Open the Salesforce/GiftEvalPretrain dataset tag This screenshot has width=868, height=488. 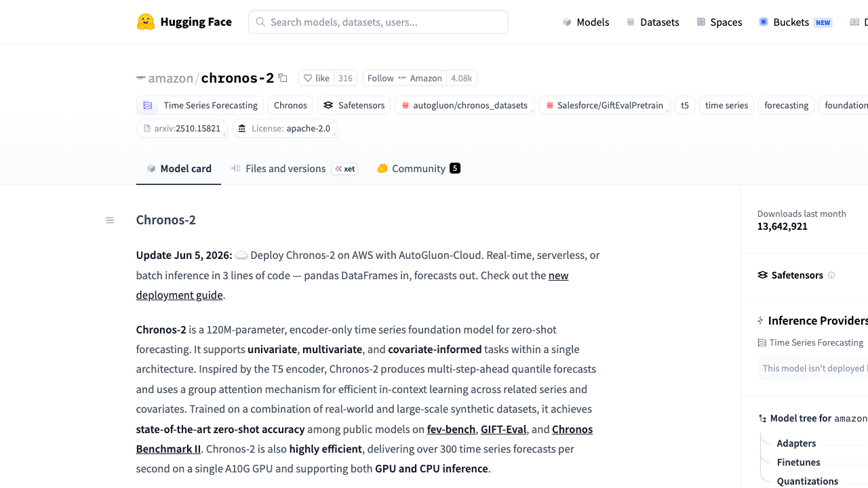point(605,105)
